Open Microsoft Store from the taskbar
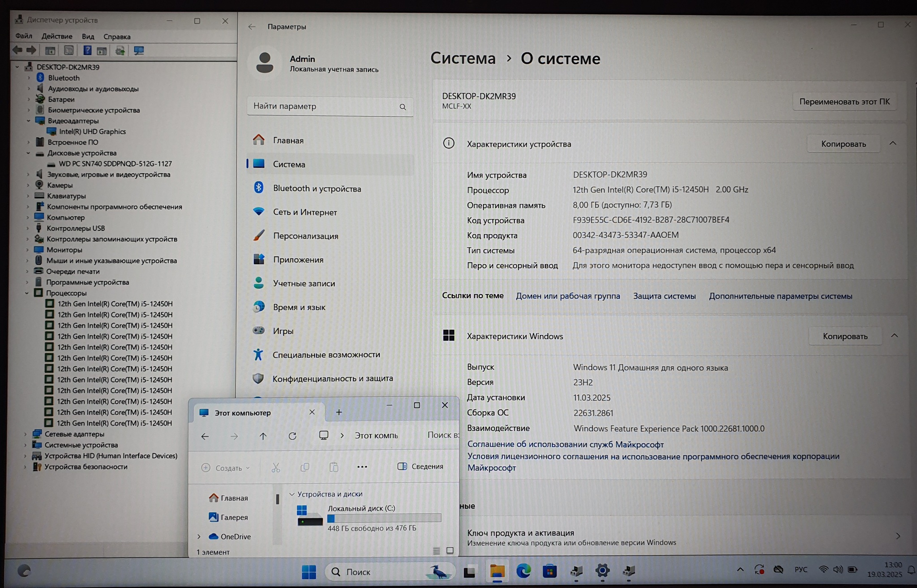 click(549, 571)
